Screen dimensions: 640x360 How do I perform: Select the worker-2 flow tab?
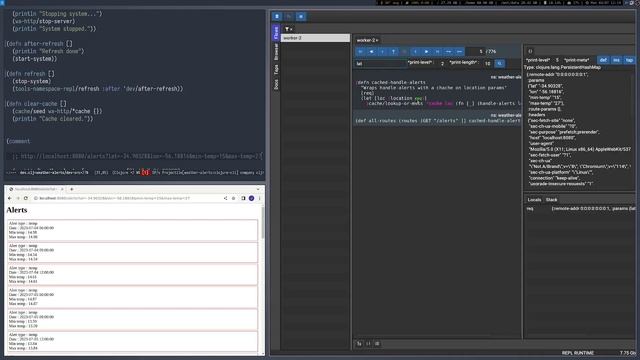367,40
